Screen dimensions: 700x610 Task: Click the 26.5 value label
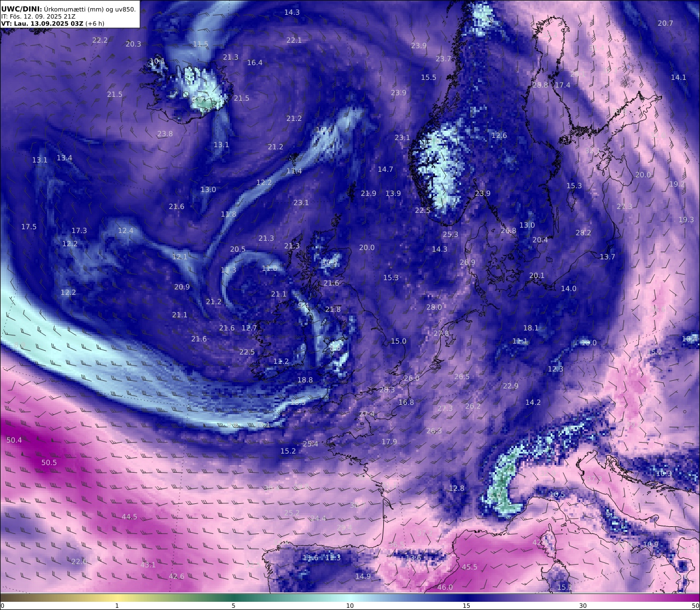pyautogui.click(x=462, y=376)
